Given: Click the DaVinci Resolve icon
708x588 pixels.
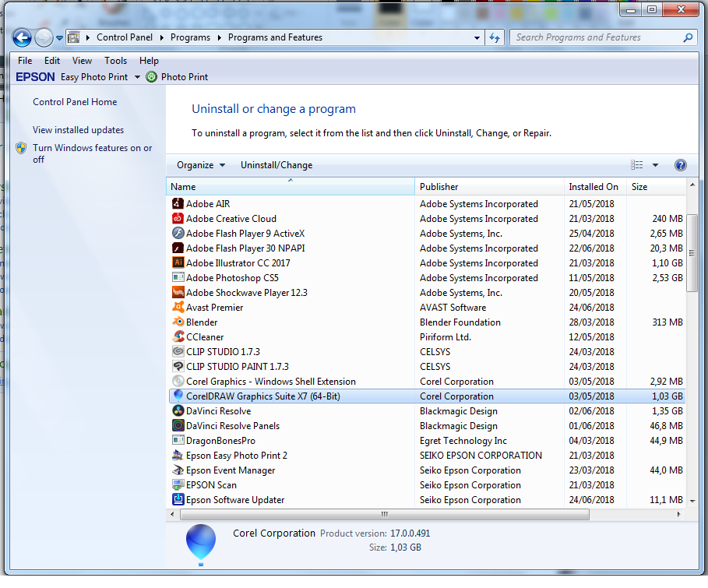Looking at the screenshot, I should point(178,411).
